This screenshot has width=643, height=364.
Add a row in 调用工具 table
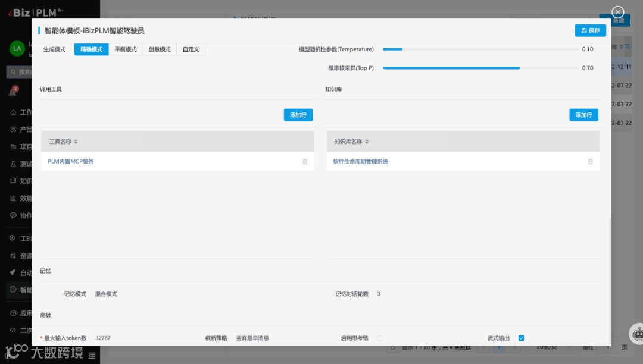[298, 115]
